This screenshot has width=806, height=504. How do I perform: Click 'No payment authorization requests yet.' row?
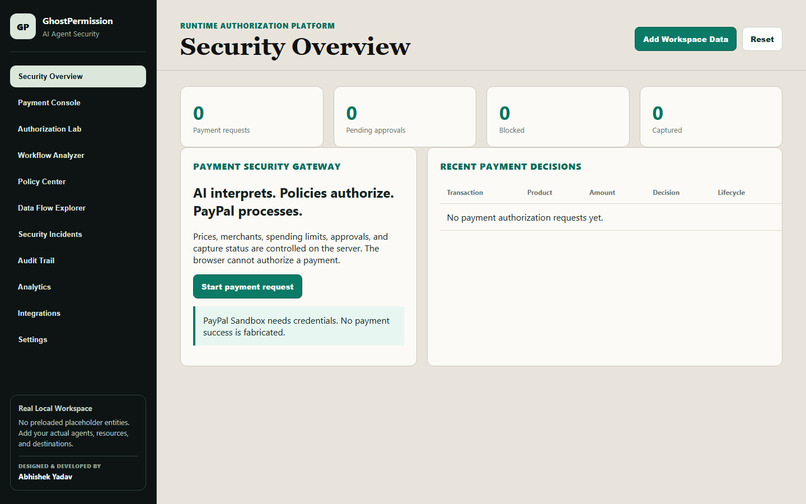click(x=611, y=218)
